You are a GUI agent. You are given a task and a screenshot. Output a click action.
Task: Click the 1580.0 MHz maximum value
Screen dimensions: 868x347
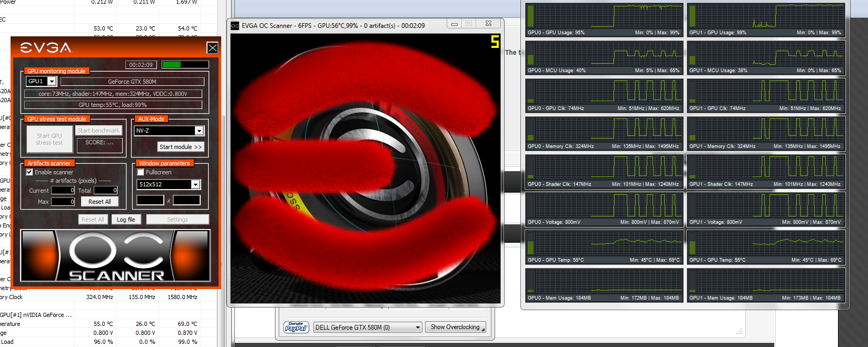[182, 297]
